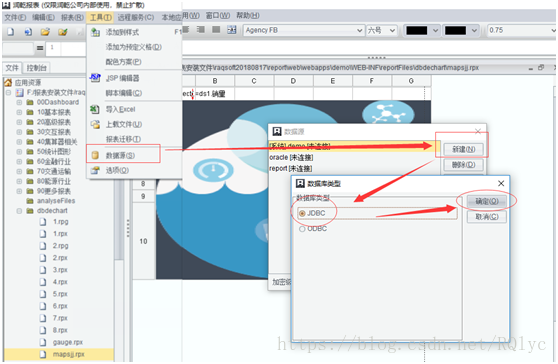Click the cell containing =ds1.销量

(215, 94)
